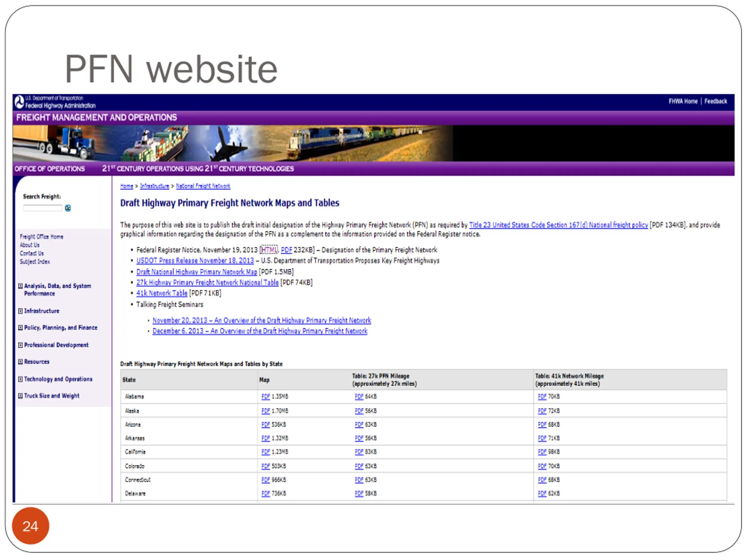Click the US DOT logo in header
This screenshot has height=560, width=747.
[x=20, y=102]
